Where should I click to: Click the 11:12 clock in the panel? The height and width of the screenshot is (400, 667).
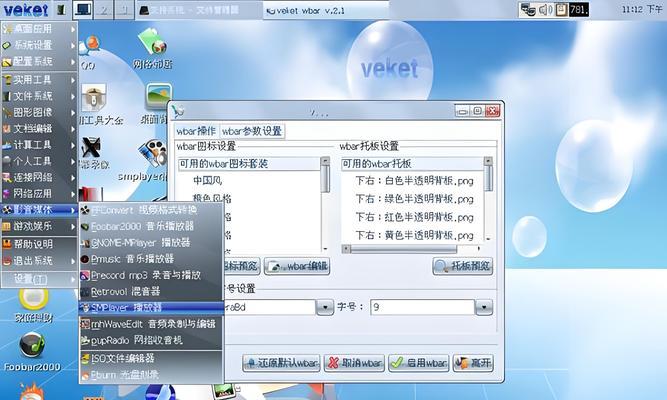pyautogui.click(x=641, y=9)
